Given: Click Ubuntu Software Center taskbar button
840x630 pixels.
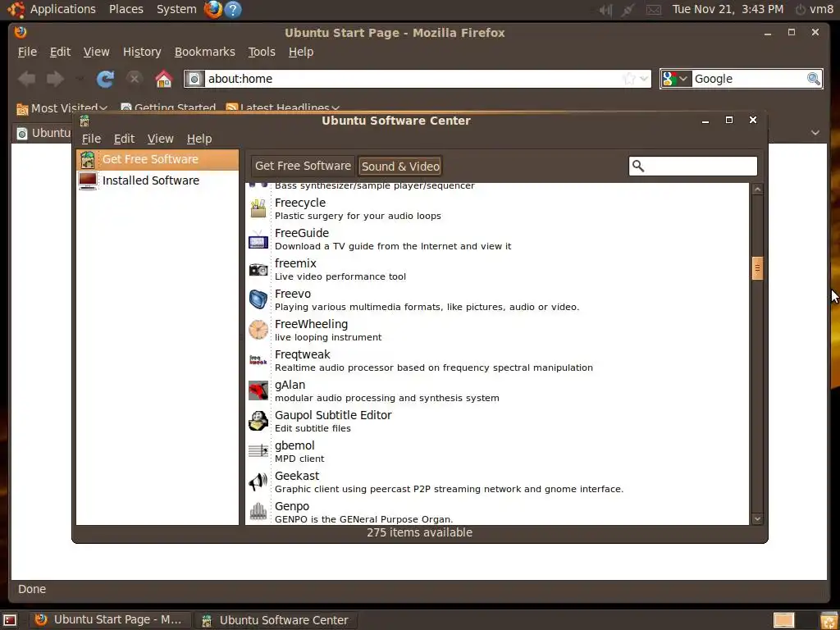Looking at the screenshot, I should [276, 620].
